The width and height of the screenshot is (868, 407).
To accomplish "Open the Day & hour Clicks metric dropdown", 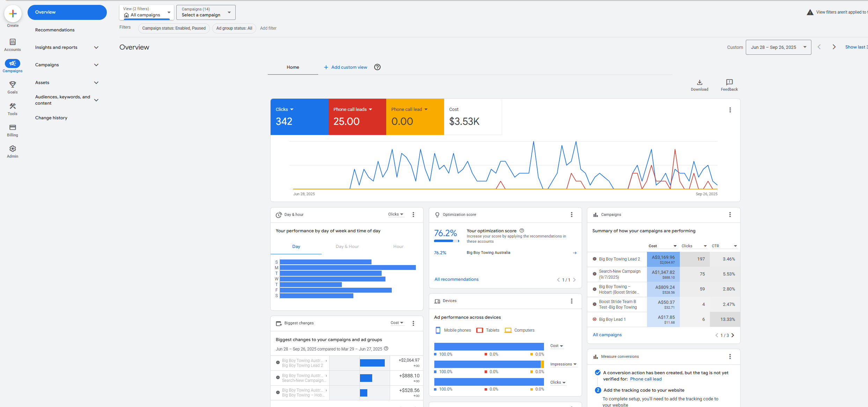I will 396,214.
